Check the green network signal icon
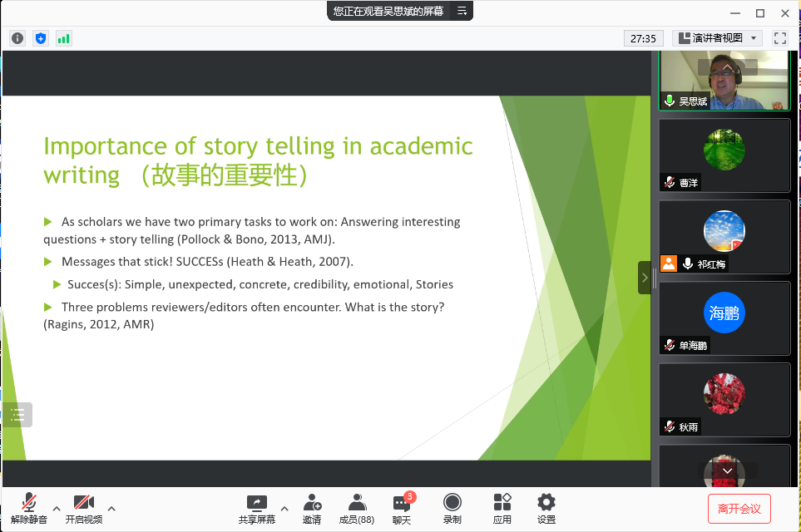This screenshot has height=532, width=801. (x=64, y=38)
